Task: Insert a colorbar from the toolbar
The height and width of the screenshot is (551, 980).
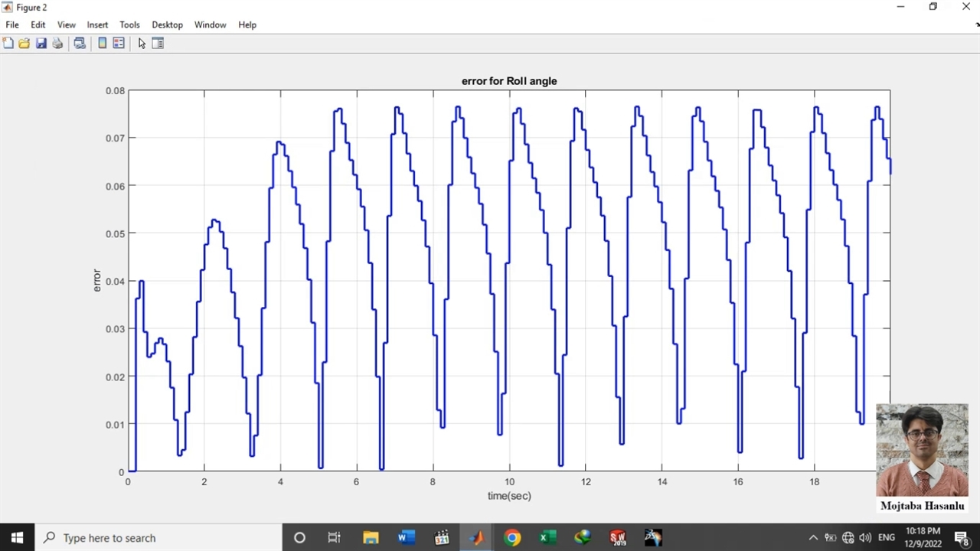Action: 102,44
